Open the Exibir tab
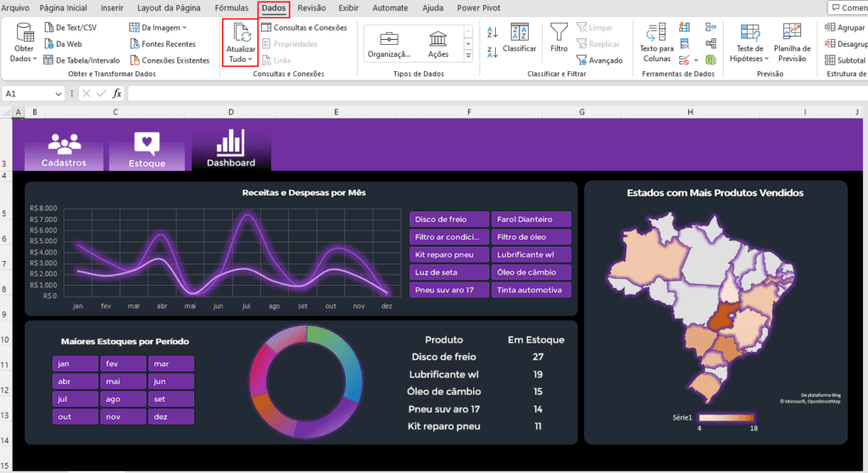This screenshot has height=473, width=868. coord(348,8)
